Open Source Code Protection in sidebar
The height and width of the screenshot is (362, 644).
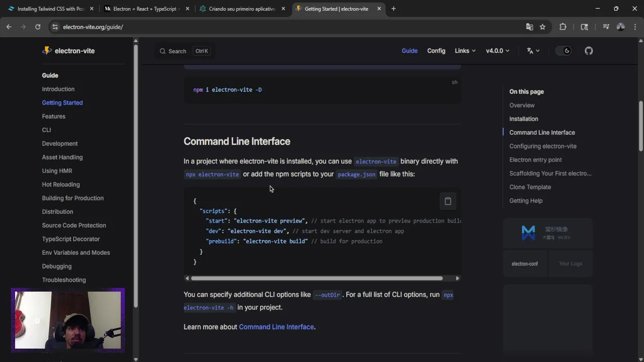tap(74, 225)
